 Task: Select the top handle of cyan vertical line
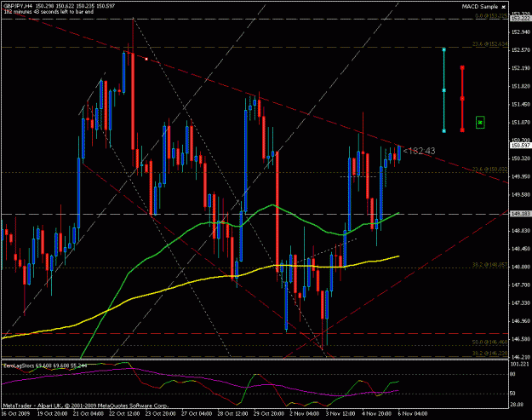tap(443, 49)
